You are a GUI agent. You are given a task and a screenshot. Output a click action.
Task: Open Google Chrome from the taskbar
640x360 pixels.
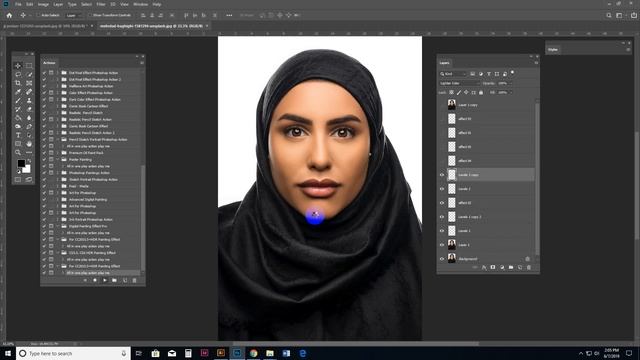(x=253, y=353)
